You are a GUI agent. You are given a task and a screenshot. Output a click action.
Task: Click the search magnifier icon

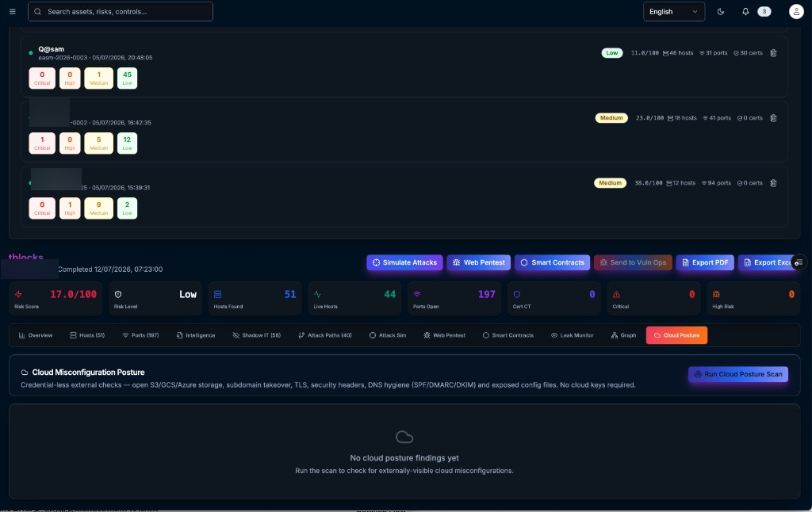[x=38, y=11]
